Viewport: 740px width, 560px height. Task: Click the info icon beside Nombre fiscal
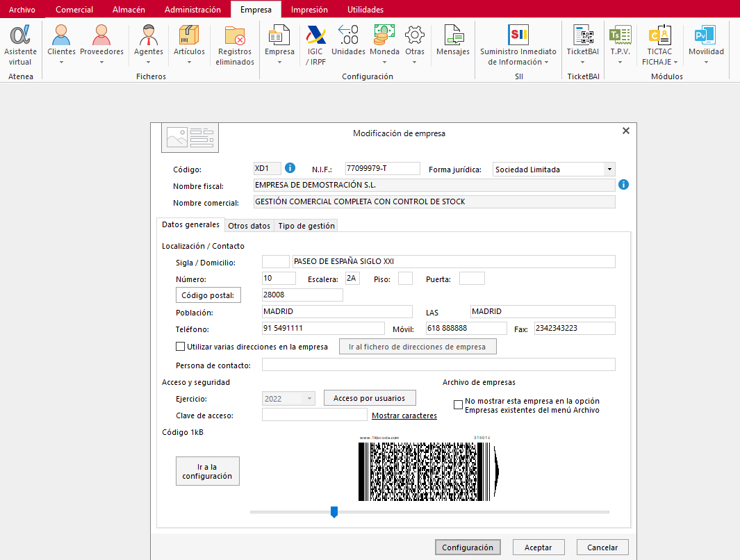(623, 184)
